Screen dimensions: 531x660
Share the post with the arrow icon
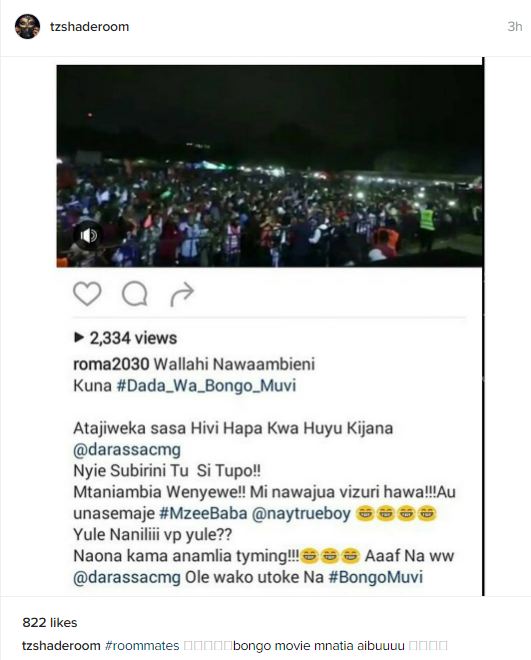[x=182, y=294]
